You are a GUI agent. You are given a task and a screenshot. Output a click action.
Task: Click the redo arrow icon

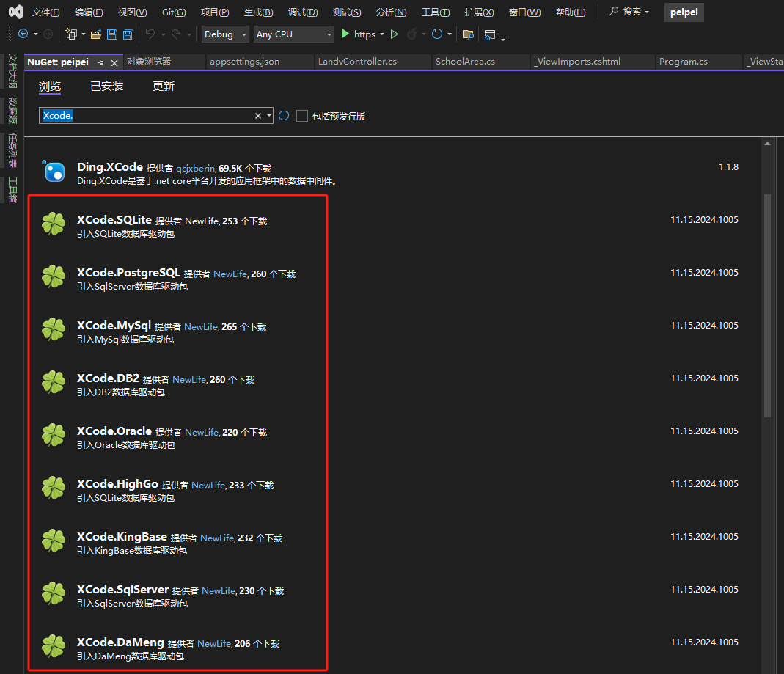pos(176,34)
